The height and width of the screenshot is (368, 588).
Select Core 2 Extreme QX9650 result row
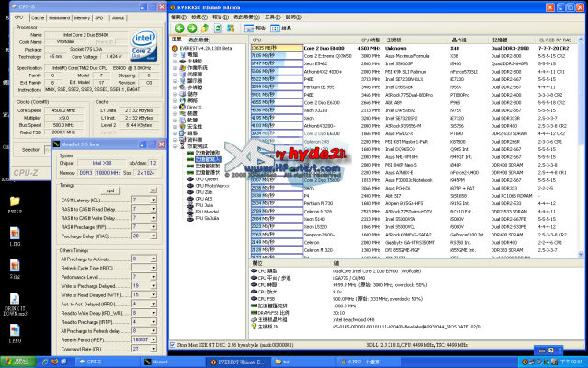(413, 56)
